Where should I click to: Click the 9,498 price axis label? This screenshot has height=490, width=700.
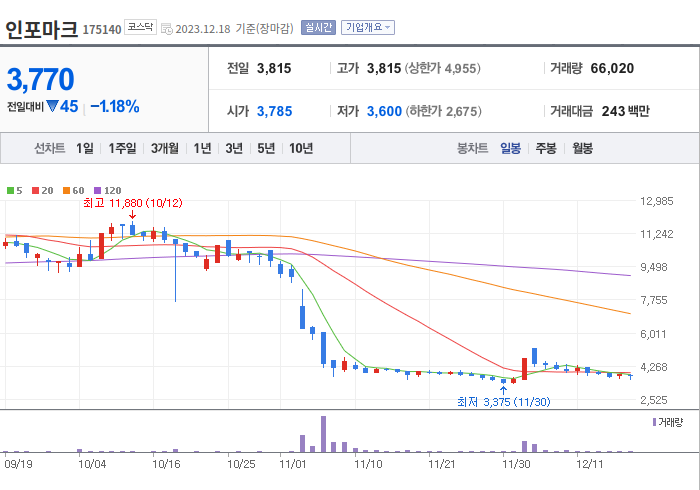click(654, 267)
